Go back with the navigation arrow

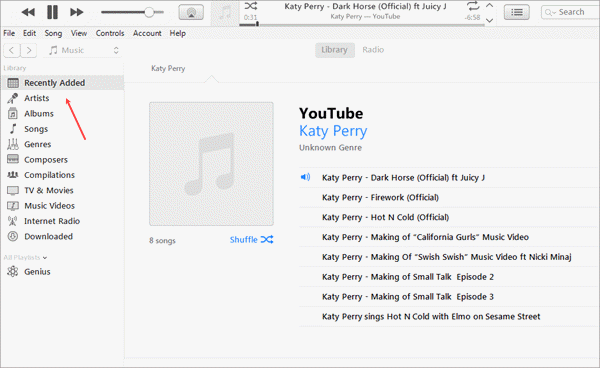click(12, 50)
